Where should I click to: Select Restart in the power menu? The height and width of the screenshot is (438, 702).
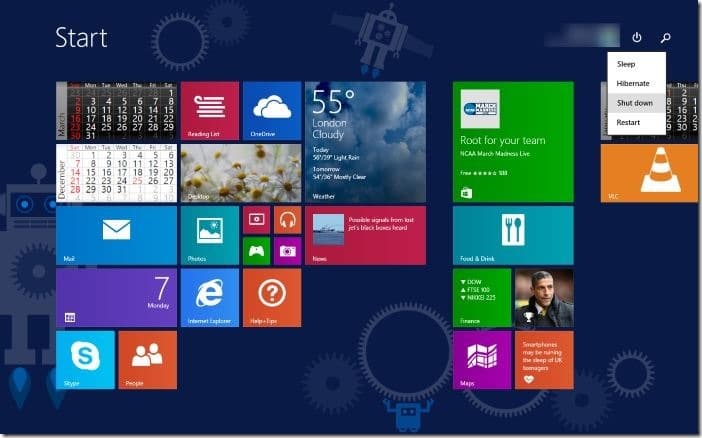pyautogui.click(x=636, y=122)
